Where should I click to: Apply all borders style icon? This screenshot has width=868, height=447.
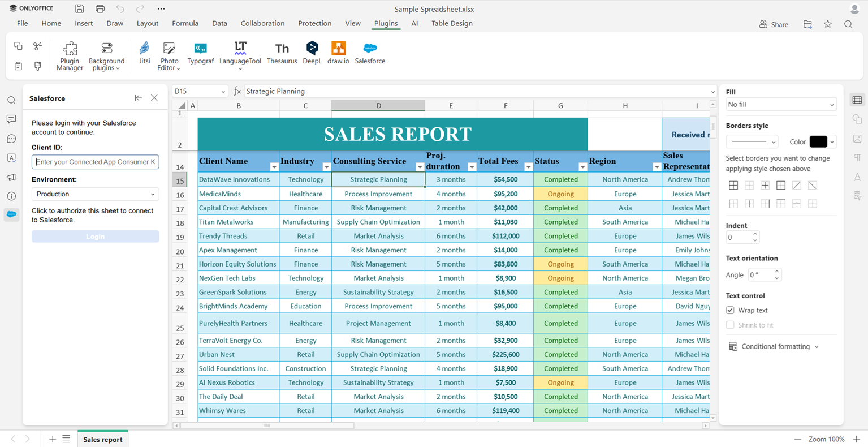point(733,186)
